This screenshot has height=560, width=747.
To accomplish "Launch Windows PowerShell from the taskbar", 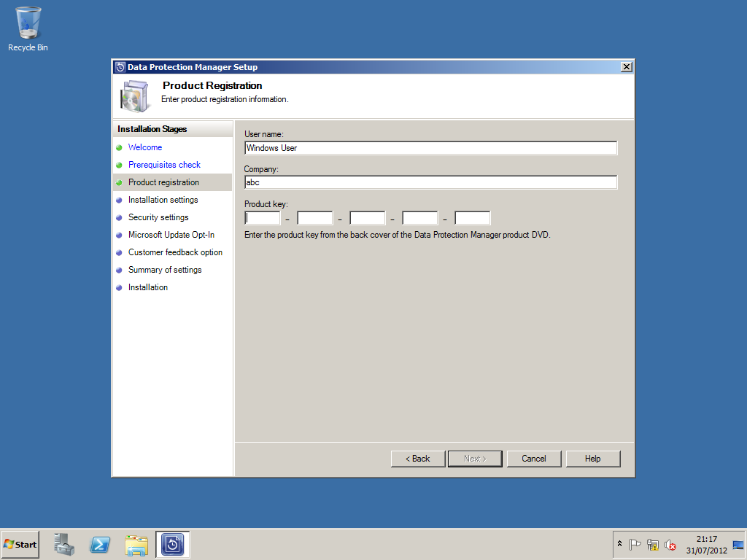I will (100, 544).
